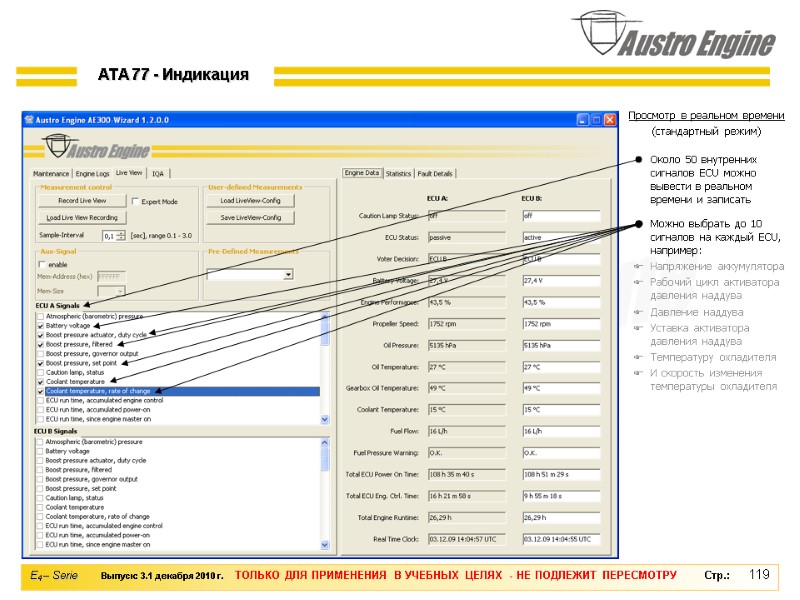
Task: Click ECU B signals scrollbar up arrow
Action: (x=325, y=442)
